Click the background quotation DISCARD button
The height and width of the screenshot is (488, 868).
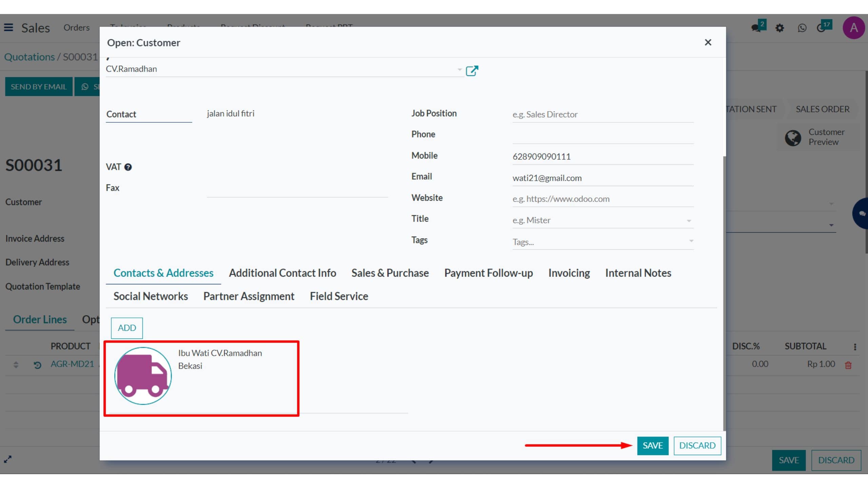coord(836,460)
